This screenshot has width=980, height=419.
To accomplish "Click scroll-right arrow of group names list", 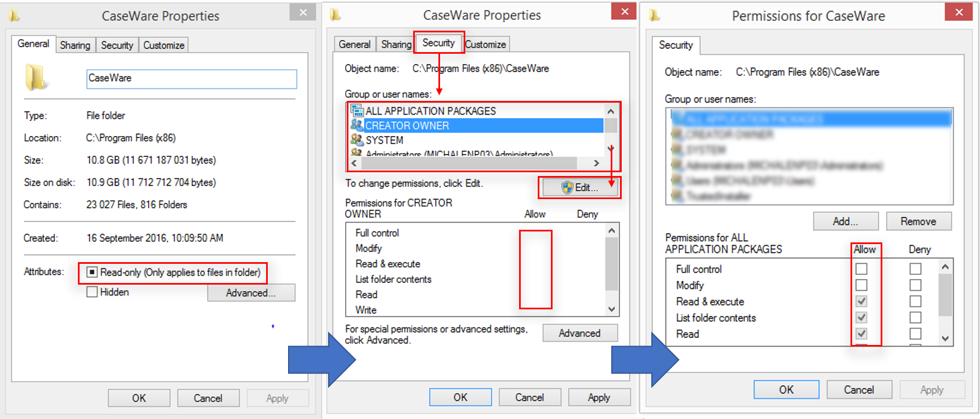I will click(596, 163).
